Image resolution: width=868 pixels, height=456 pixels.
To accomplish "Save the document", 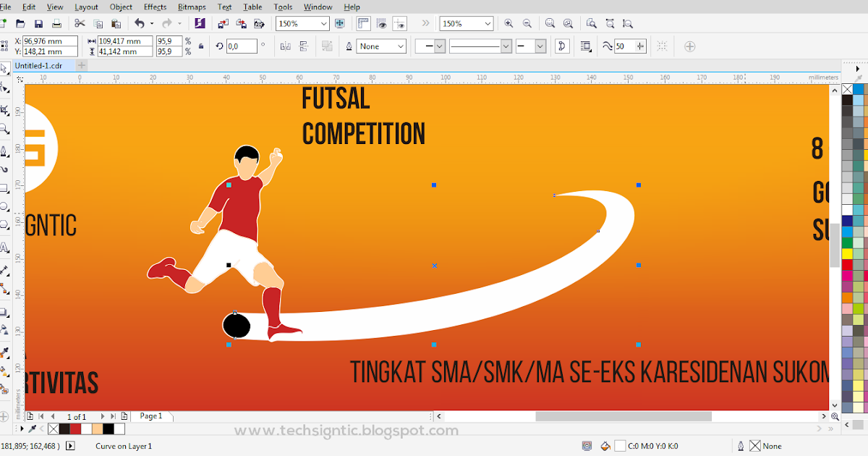I will pos(38,24).
